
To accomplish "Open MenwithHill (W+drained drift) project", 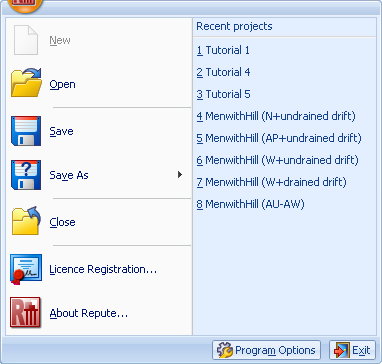I will pos(271,182).
